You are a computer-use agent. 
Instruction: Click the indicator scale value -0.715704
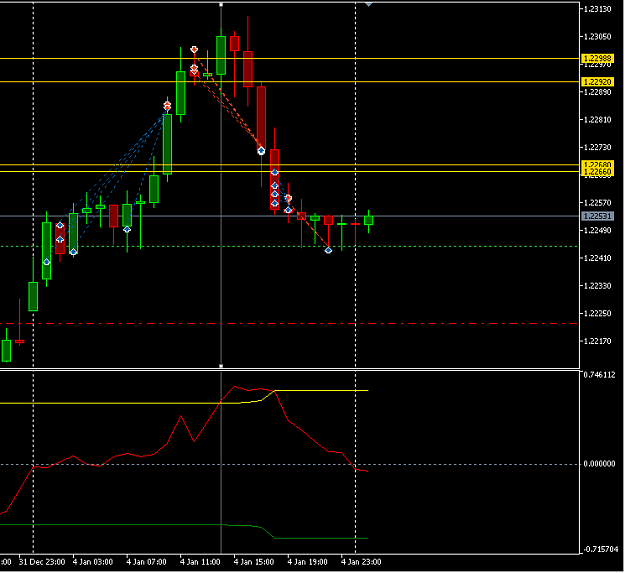599,549
